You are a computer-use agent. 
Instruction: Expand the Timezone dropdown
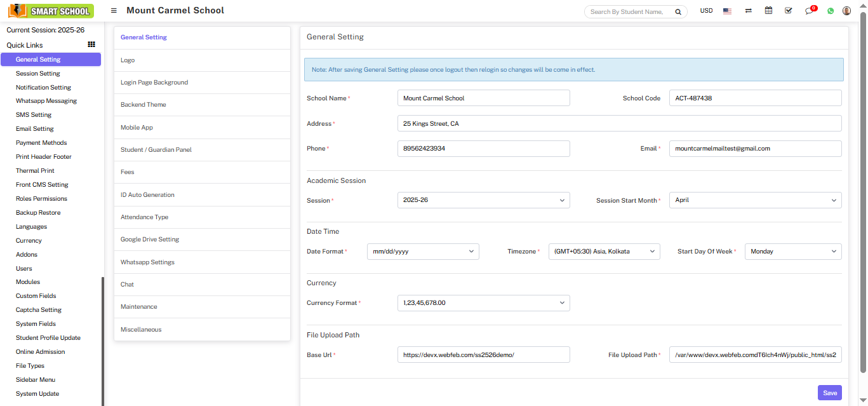click(x=604, y=252)
